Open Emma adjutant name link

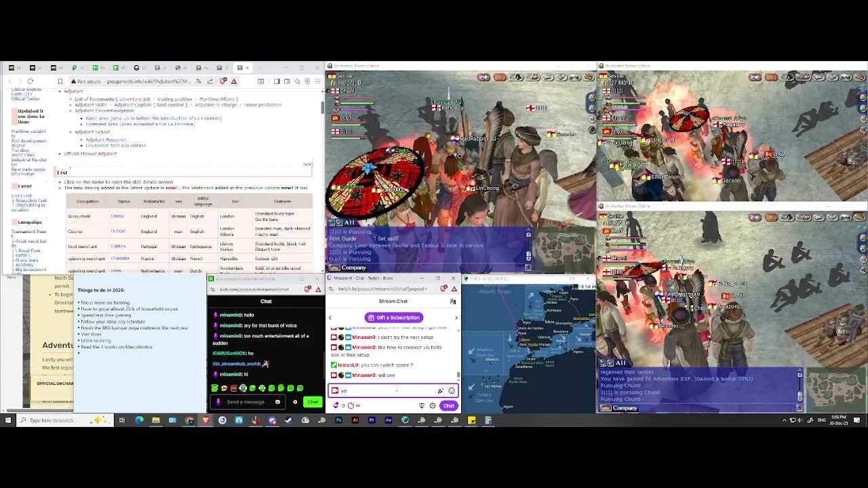(117, 216)
